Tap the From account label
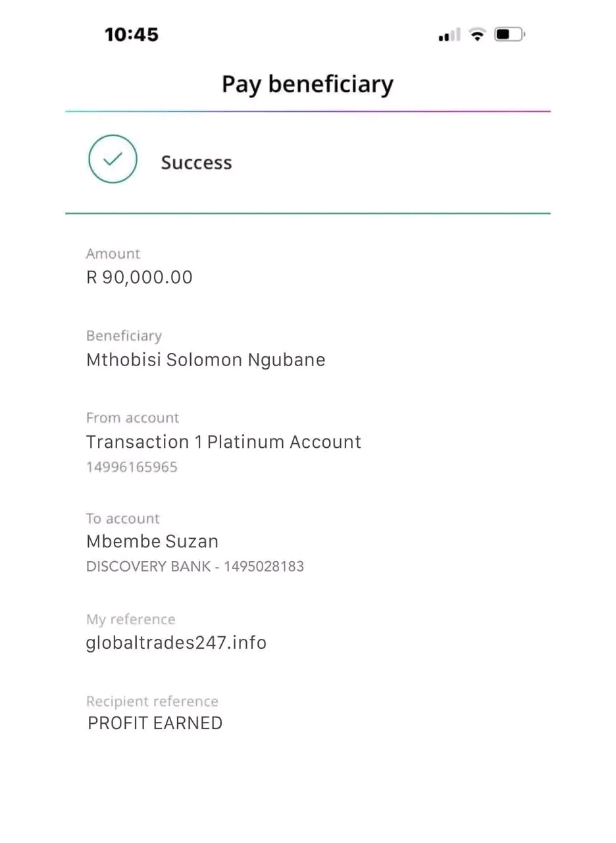This screenshot has width=616, height=843. coord(132,418)
